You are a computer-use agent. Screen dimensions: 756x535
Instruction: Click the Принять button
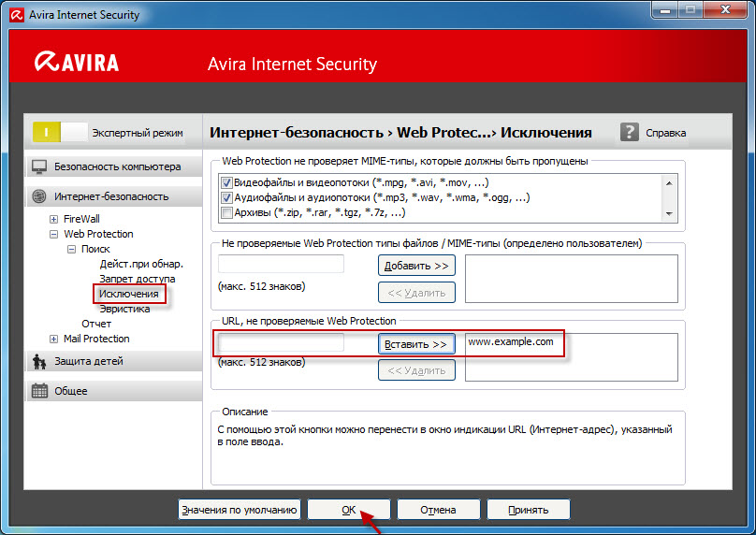pyautogui.click(x=529, y=510)
